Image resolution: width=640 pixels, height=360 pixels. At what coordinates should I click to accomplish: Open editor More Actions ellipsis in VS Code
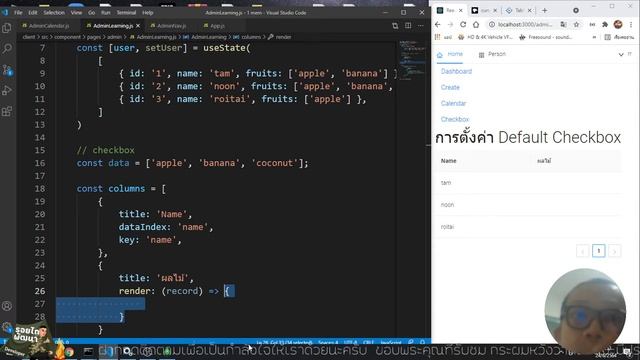pyautogui.click(x=420, y=25)
